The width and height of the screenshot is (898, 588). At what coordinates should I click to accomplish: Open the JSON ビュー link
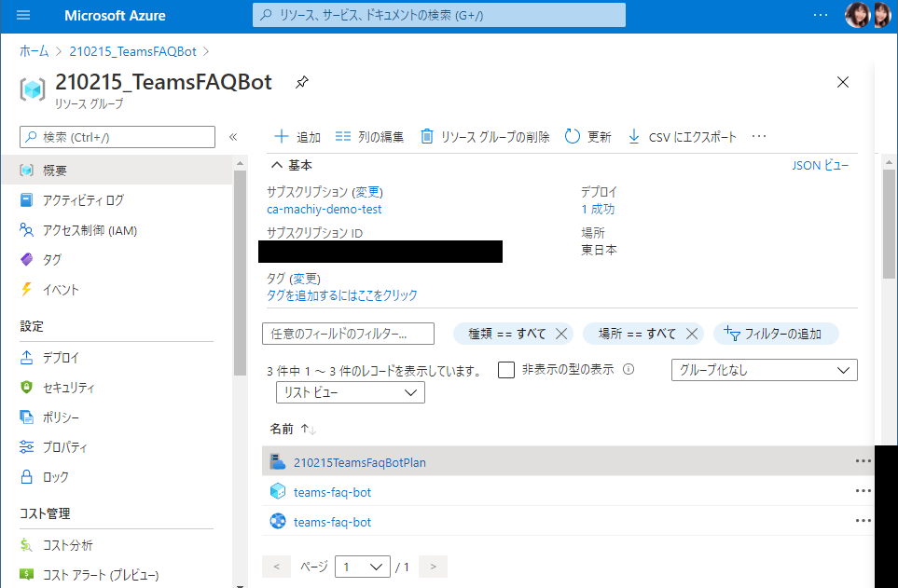[x=820, y=166]
